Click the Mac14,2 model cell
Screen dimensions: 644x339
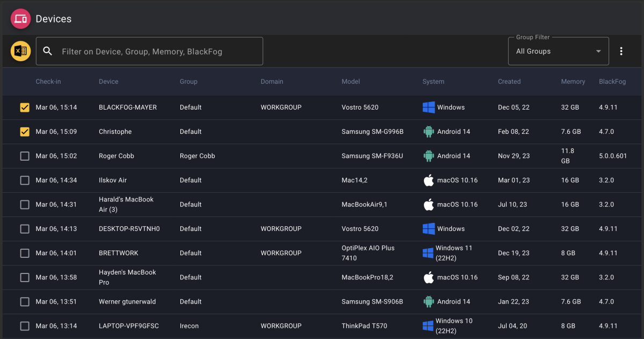(355, 180)
